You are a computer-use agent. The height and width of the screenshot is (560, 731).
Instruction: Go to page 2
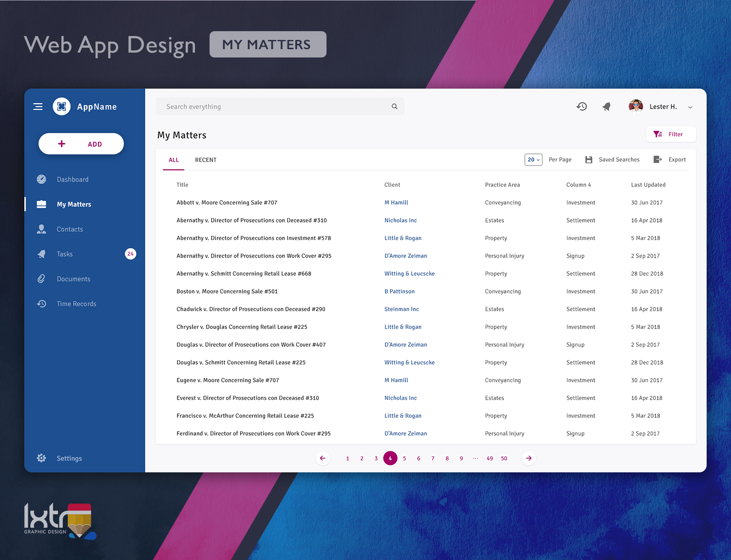362,458
